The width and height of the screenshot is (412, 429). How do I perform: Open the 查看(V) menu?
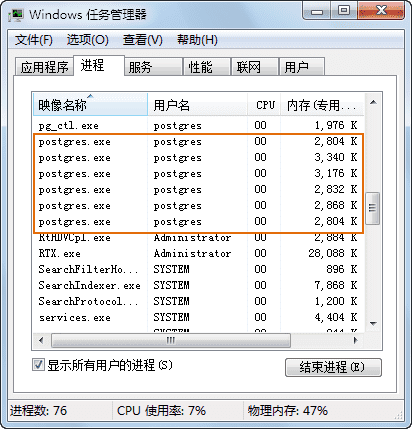[143, 40]
